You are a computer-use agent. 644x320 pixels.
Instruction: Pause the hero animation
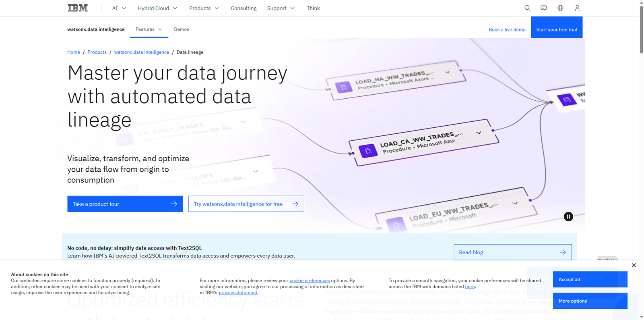click(x=568, y=217)
